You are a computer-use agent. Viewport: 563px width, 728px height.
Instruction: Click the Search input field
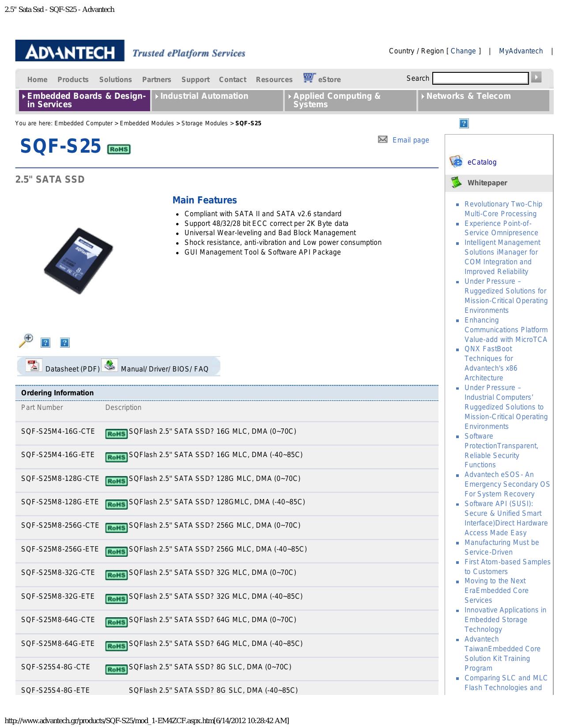(480, 78)
